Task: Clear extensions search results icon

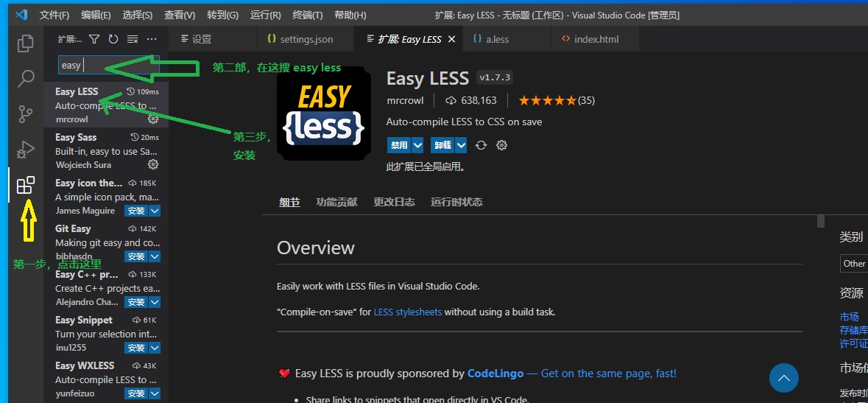Action: point(133,39)
